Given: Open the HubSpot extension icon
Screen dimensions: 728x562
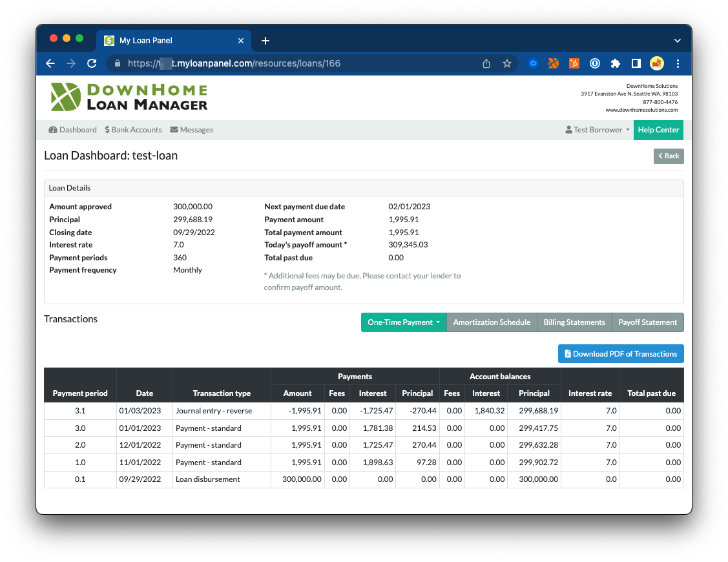Looking at the screenshot, I should coord(574,63).
